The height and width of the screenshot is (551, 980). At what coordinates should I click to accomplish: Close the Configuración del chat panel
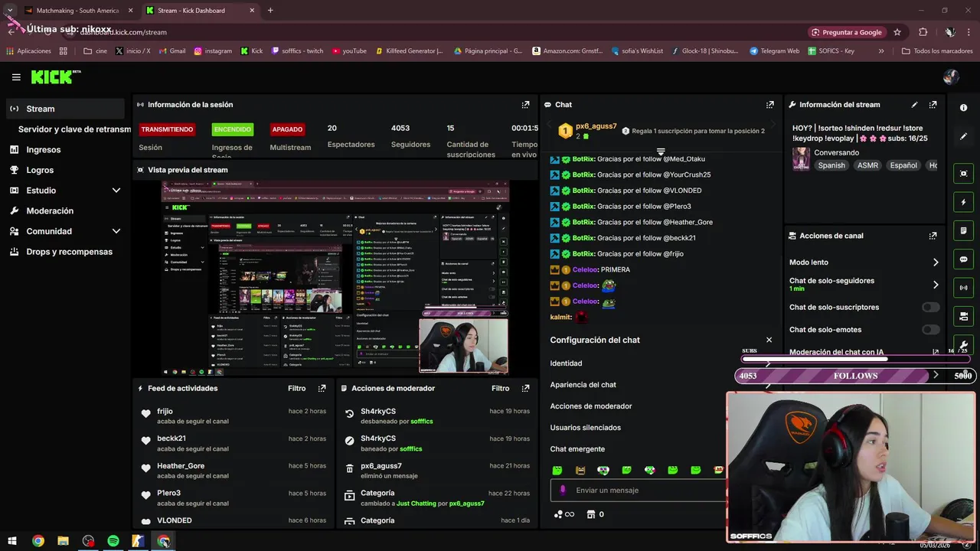(769, 340)
